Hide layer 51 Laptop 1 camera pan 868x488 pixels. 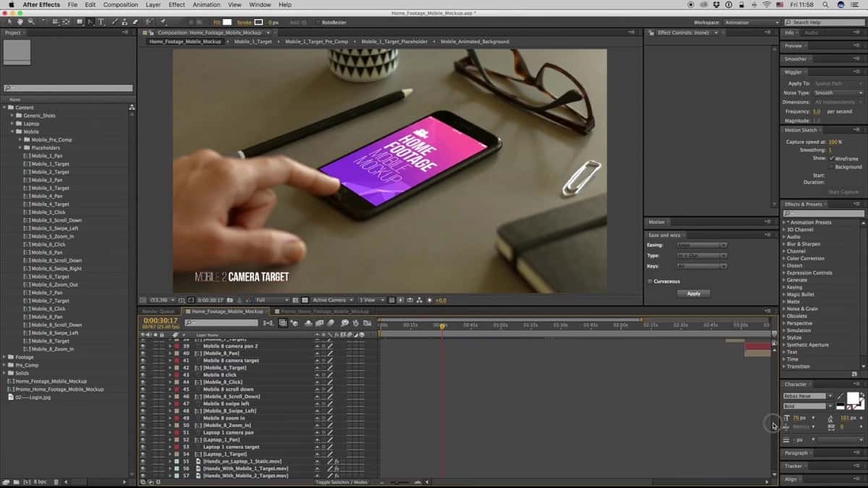coord(142,432)
